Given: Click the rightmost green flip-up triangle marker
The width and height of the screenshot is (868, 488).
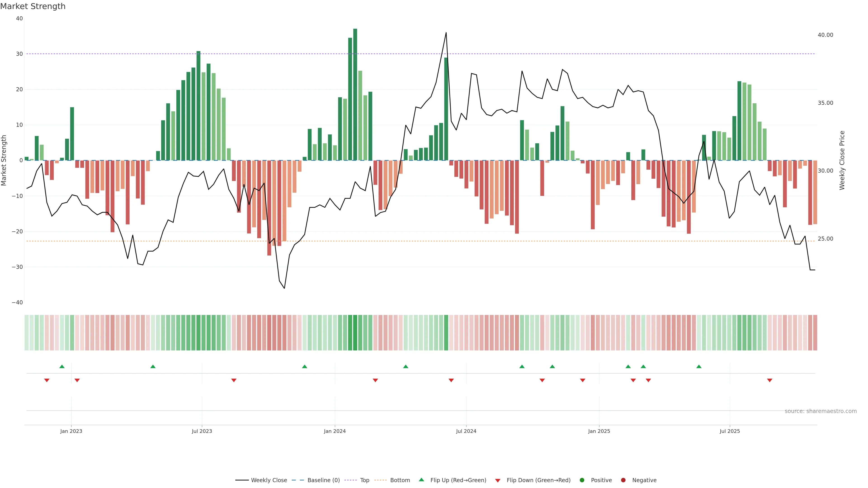Looking at the screenshot, I should (x=699, y=366).
